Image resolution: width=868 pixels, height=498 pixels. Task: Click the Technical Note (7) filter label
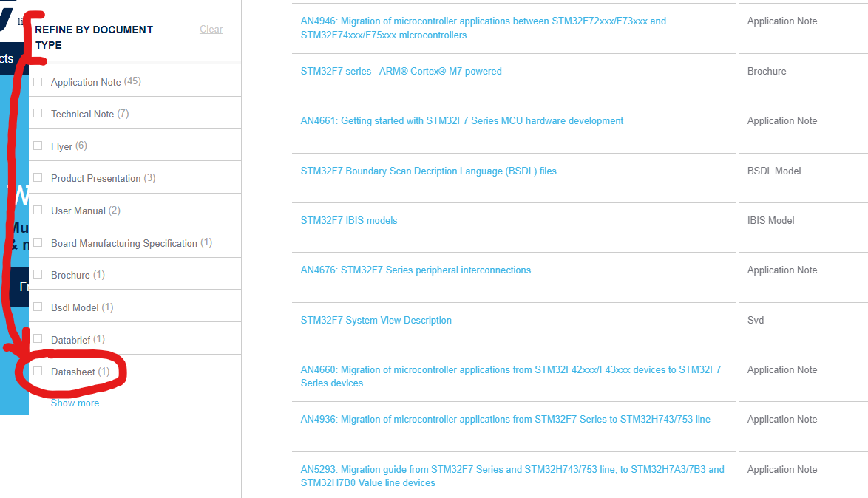coord(89,114)
